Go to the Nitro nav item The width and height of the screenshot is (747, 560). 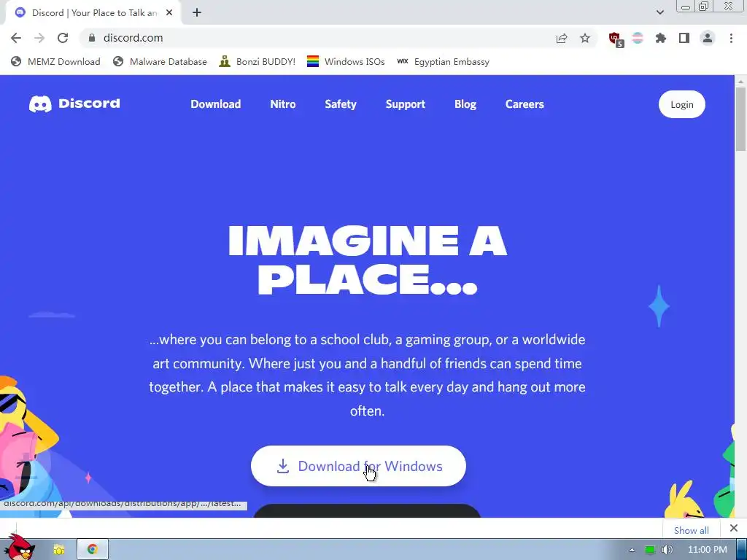(283, 104)
